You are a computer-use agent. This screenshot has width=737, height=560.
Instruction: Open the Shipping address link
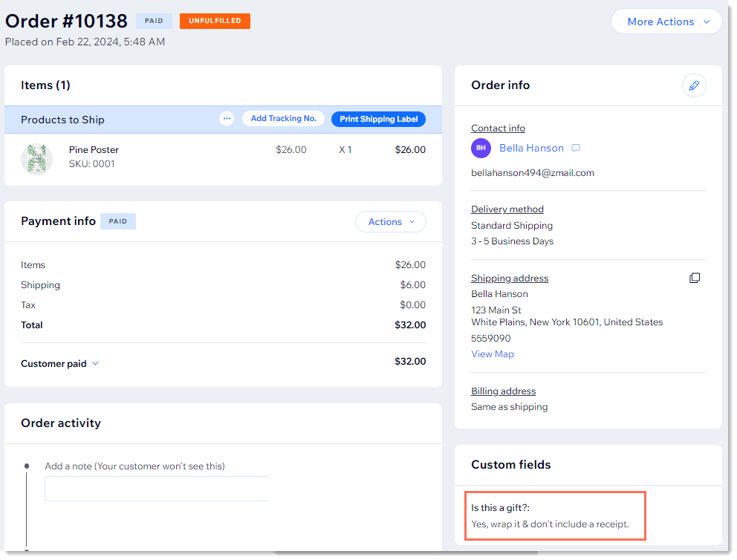pos(510,278)
